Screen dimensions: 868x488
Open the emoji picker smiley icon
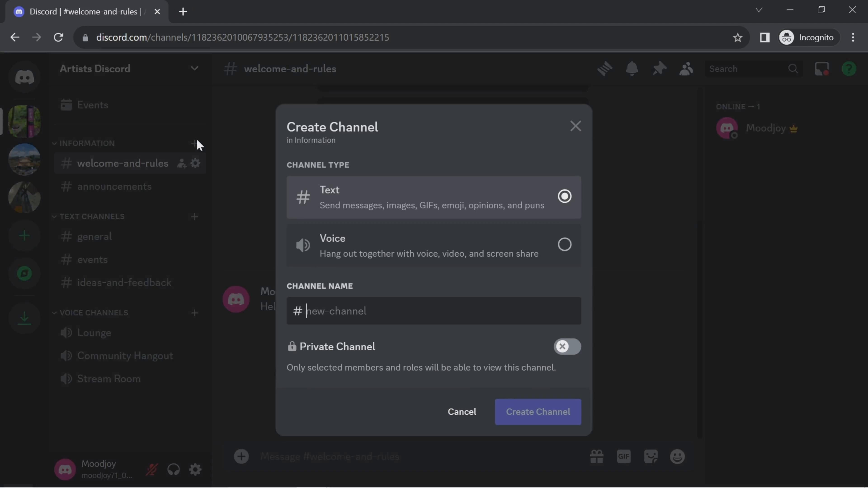(x=677, y=457)
